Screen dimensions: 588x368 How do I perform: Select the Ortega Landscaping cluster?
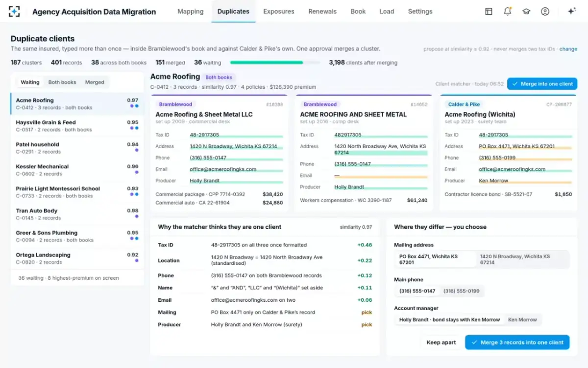coord(77,258)
